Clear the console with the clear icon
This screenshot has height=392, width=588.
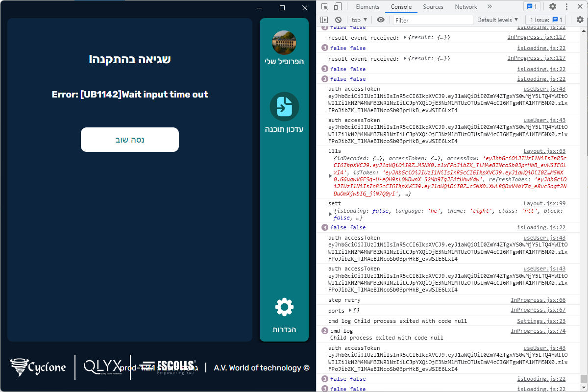tap(338, 20)
